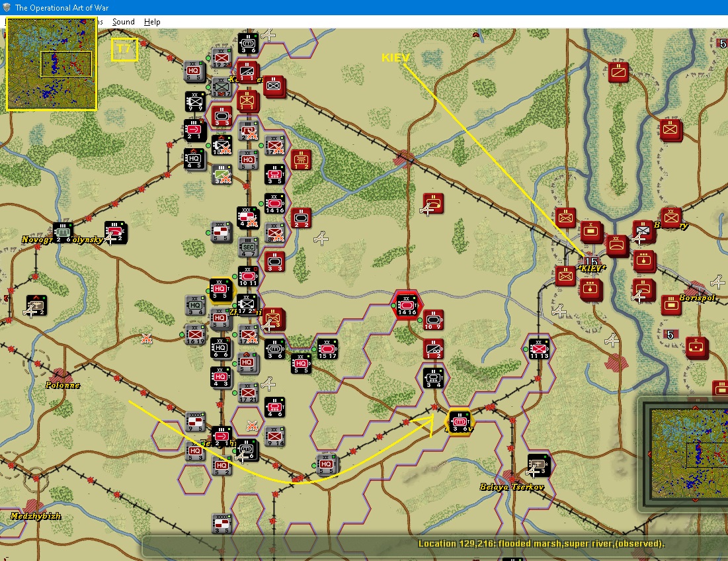Select the yellow-highlighted HQ 5-5 division

tap(222, 289)
